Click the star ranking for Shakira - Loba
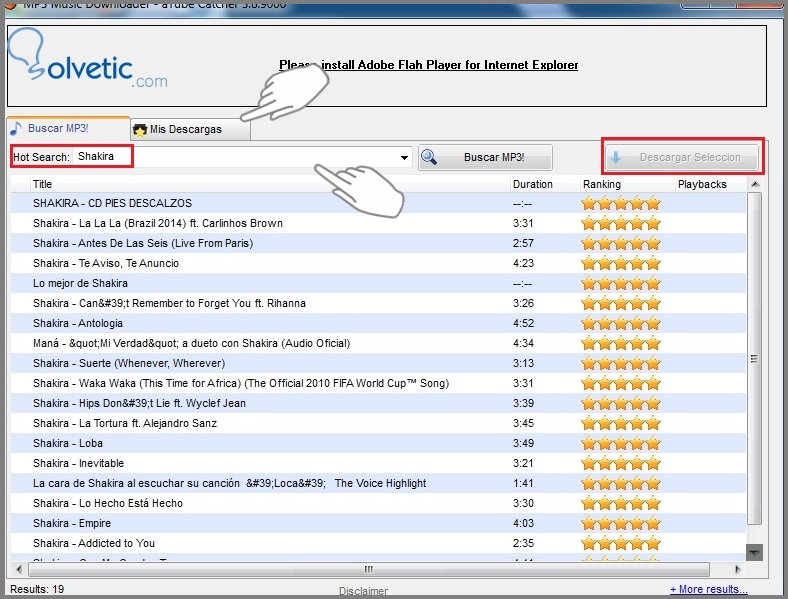Screen dimensions: 788x599 coord(621,443)
